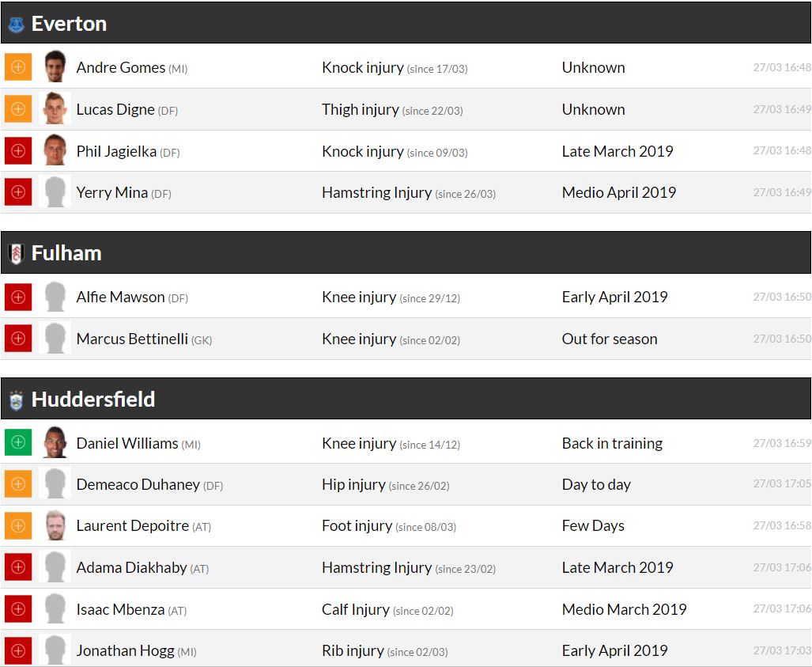812x667 pixels.
Task: Open Jonathan Hogg player name link
Action: pos(125,651)
